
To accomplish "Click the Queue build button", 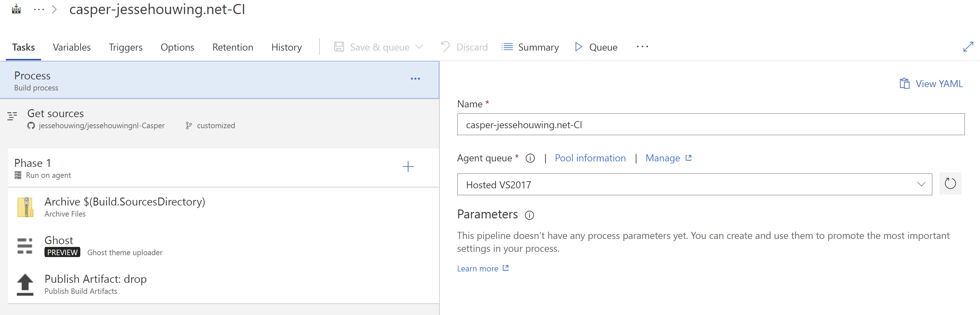I will (596, 47).
